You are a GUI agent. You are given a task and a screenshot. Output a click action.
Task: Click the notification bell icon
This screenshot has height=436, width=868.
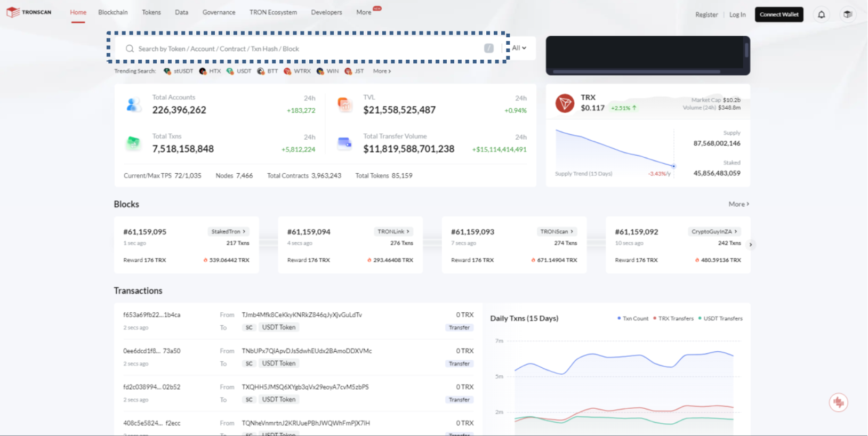coord(821,14)
